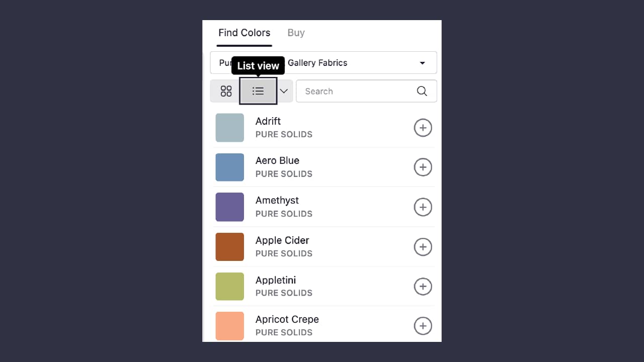
Task: Add Apricot Crepe using plus icon
Action: (423, 326)
